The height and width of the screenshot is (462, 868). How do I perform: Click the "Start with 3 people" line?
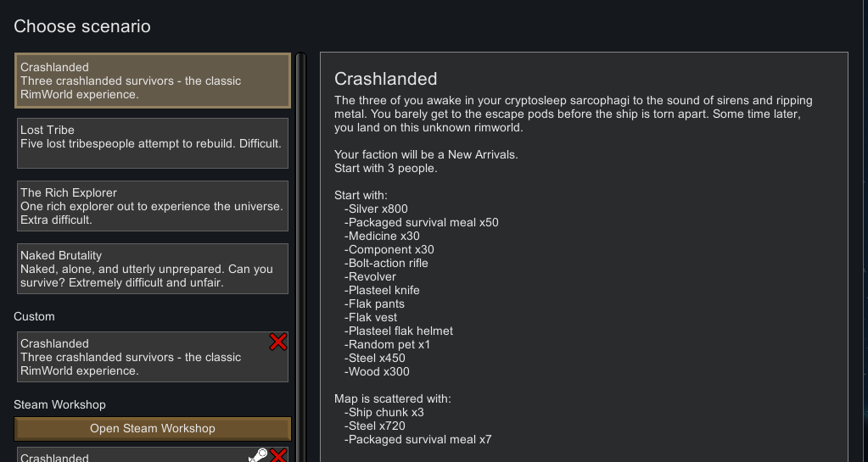(x=385, y=168)
